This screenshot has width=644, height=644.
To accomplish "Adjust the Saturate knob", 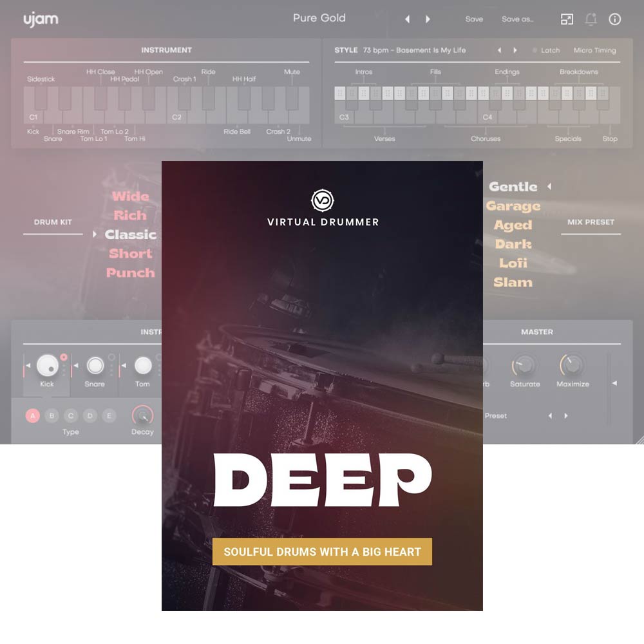I will [525, 366].
